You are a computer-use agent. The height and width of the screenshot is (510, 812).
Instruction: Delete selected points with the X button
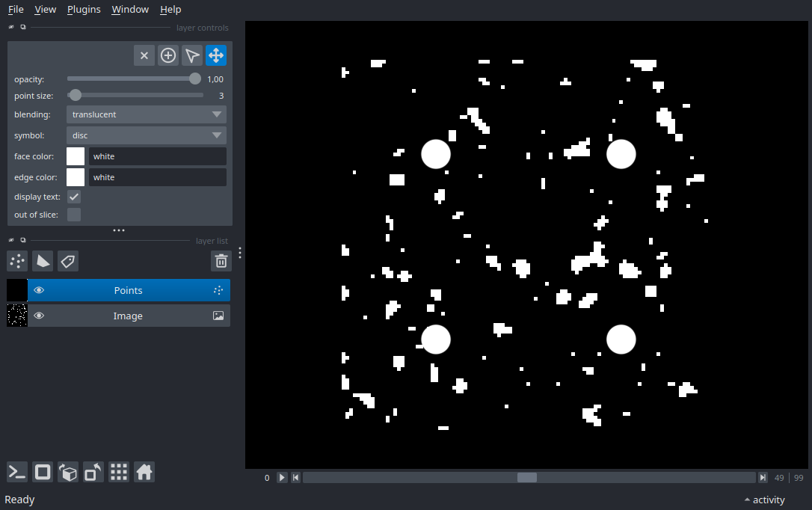coord(144,55)
